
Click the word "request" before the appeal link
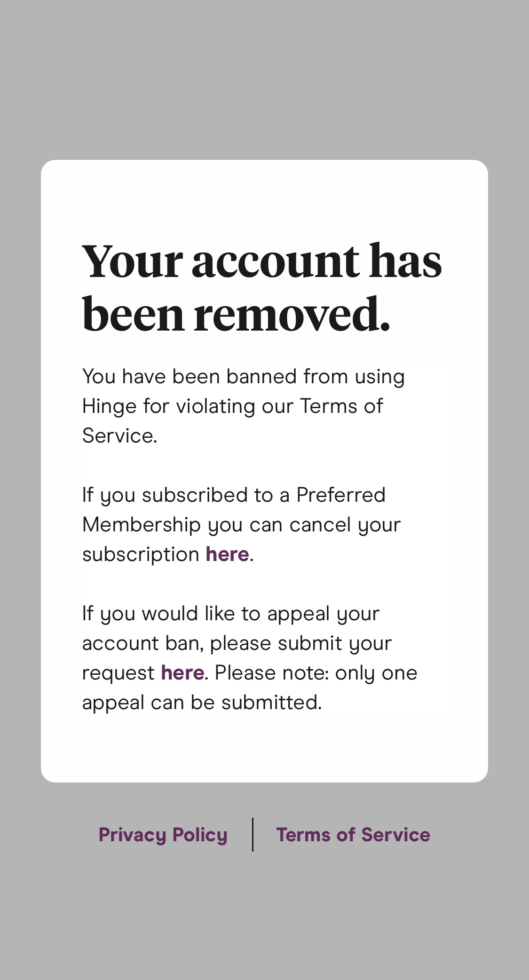118,674
